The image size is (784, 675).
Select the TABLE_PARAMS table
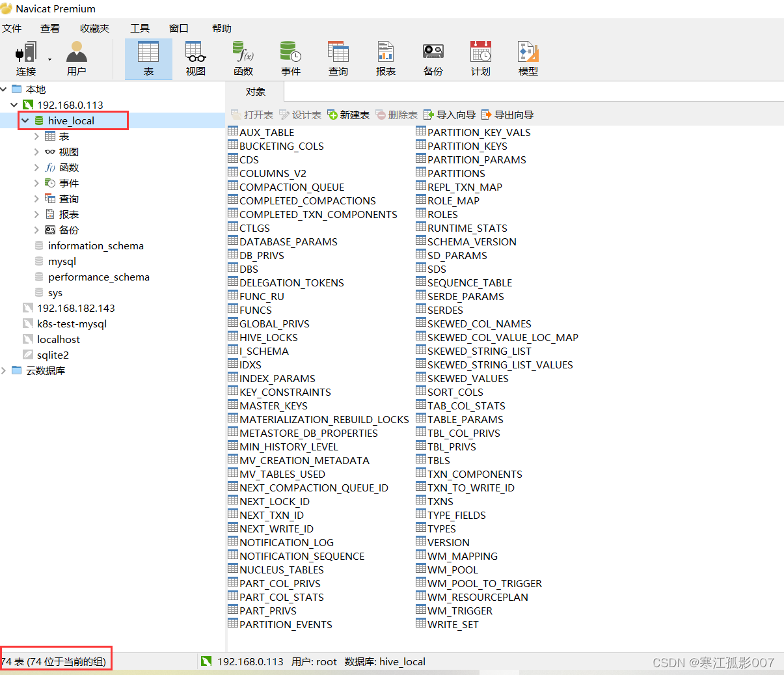[x=465, y=419]
